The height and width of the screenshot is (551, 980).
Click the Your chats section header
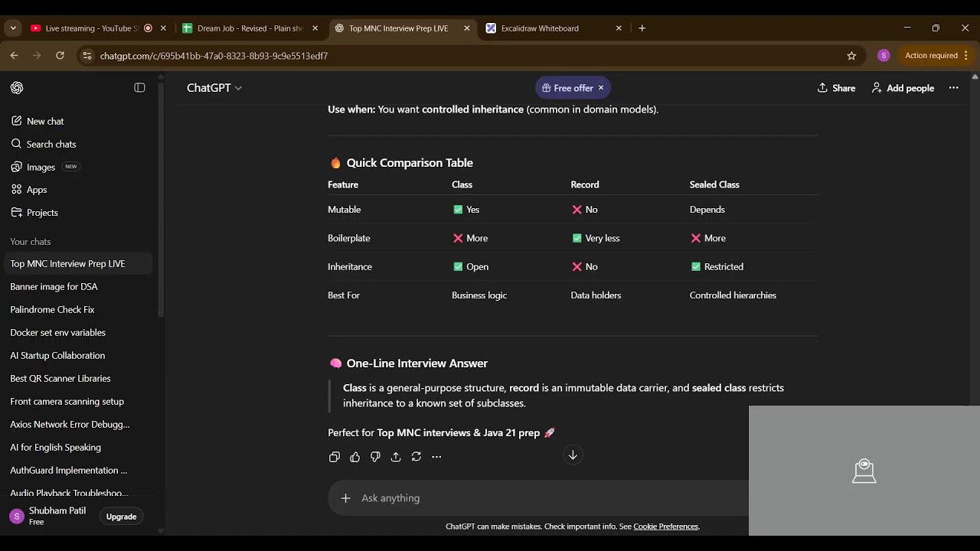pos(31,242)
